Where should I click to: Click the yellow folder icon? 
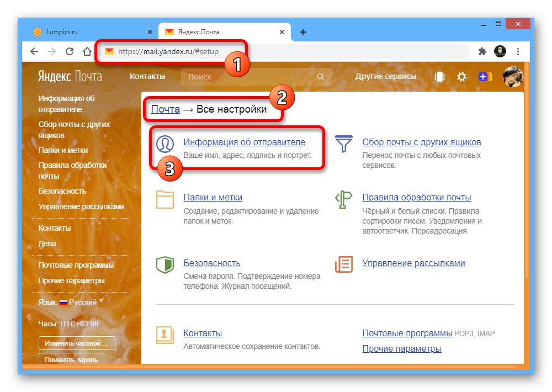(164, 199)
